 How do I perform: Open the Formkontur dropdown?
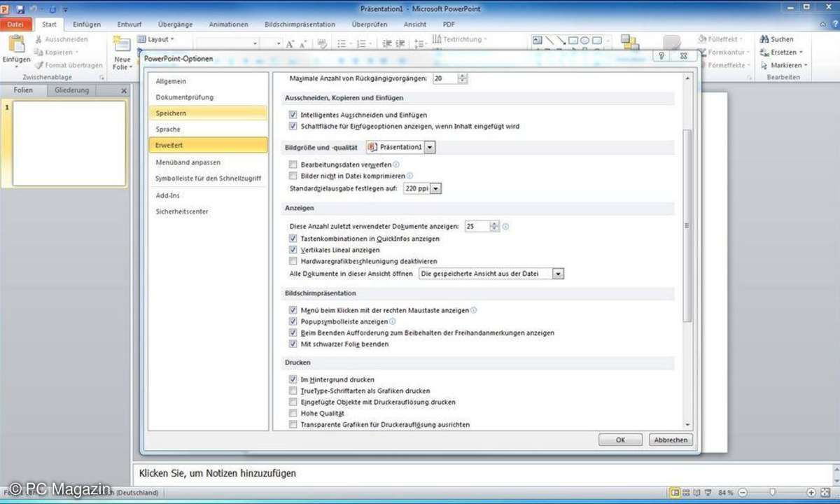coord(747,52)
